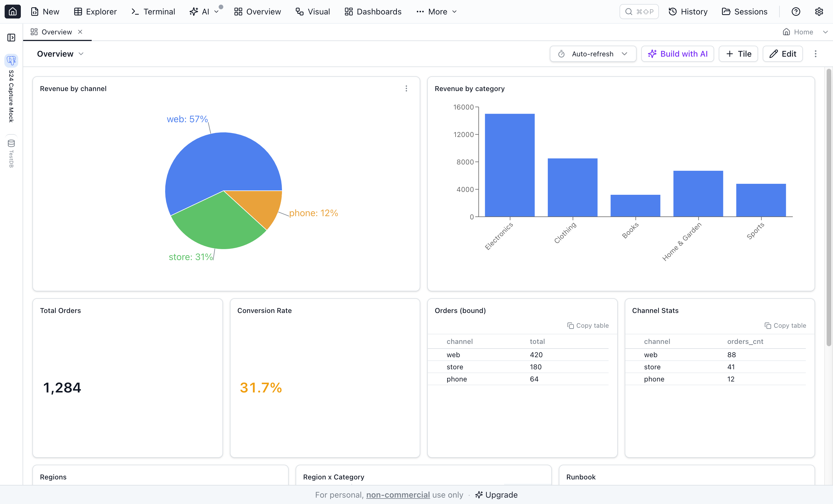The width and height of the screenshot is (833, 504).
Task: Click the vertical scrollbar
Action: [829, 207]
